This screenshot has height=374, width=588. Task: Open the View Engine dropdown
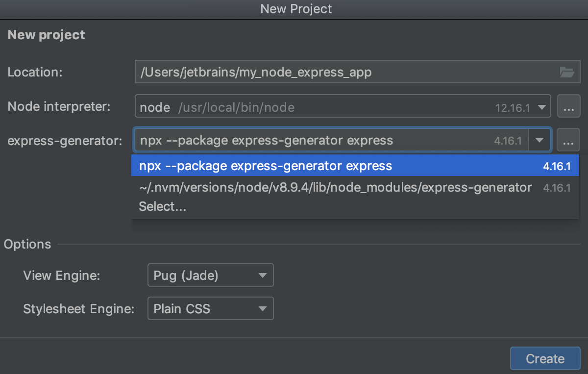coord(210,275)
